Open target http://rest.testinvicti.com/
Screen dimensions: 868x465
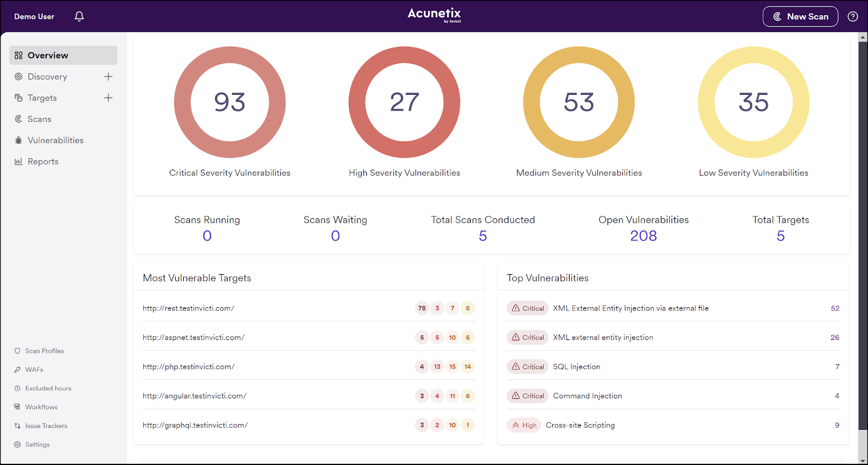188,308
